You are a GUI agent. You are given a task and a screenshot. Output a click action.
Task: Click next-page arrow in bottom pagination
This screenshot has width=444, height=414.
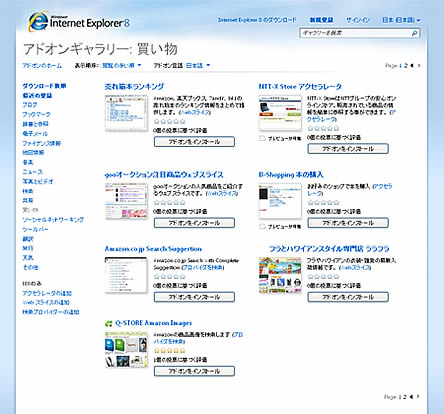point(418,397)
